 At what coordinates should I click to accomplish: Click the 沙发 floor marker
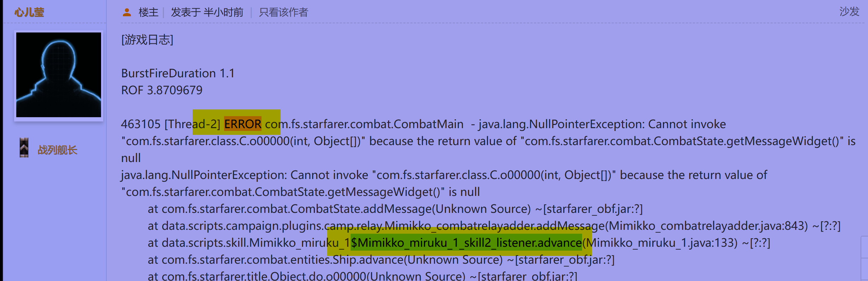(x=849, y=11)
